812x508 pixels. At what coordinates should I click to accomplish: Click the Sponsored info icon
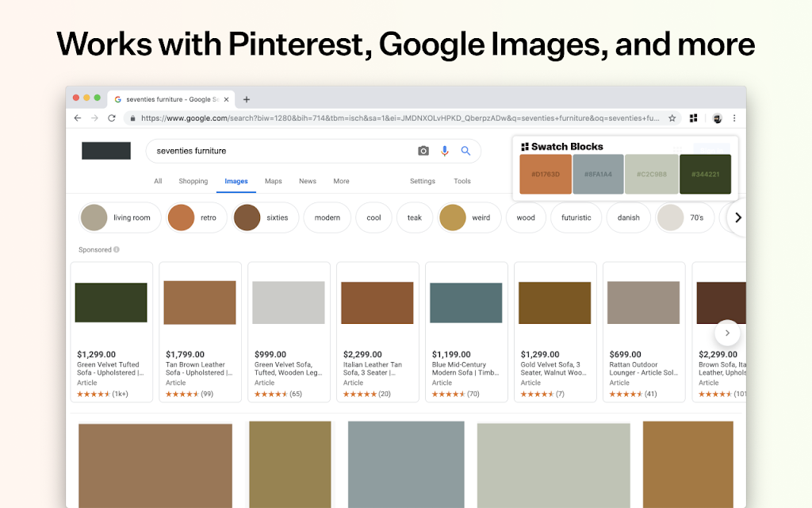[117, 249]
